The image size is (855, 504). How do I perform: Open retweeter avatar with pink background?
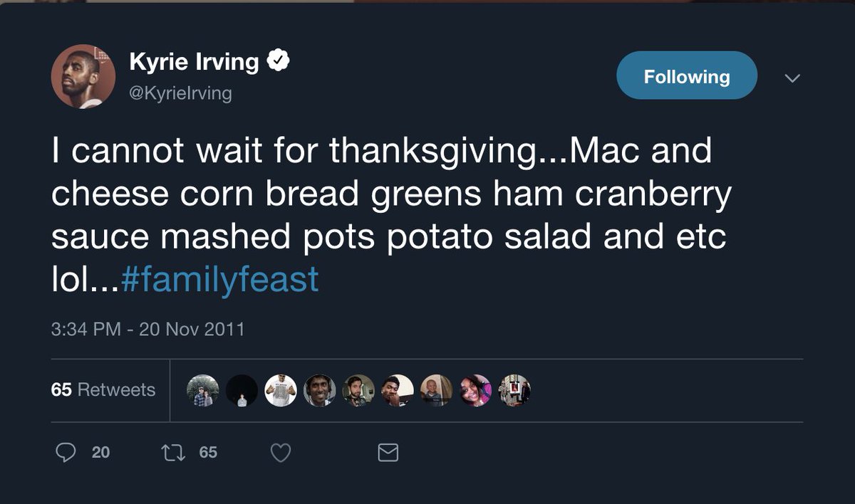tap(475, 390)
